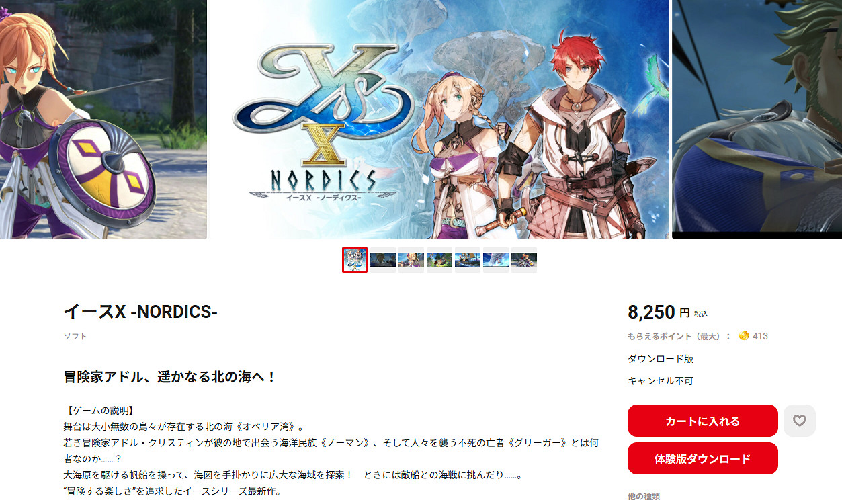Add game to wishlist with heart icon
The height and width of the screenshot is (504, 842).
[800, 421]
